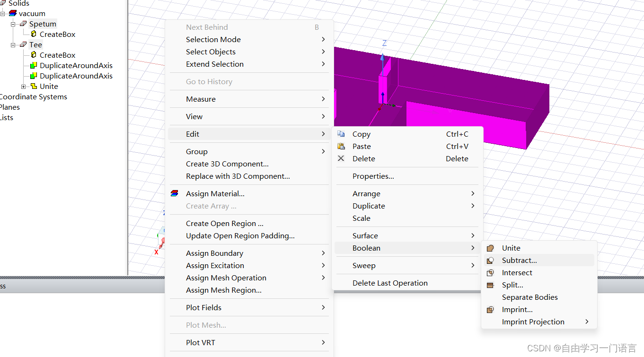
Task: Choose Unite from Boolean menu
Action: click(x=539, y=248)
